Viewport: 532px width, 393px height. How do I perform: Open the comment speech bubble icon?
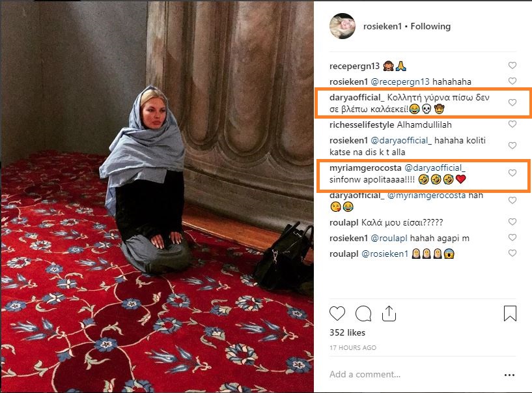(x=363, y=313)
